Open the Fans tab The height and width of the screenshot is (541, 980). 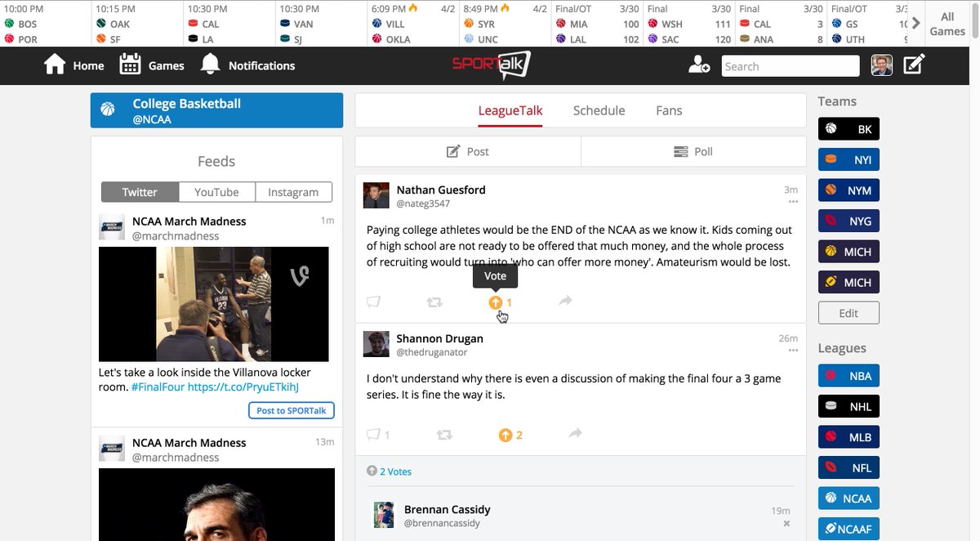pos(668,110)
